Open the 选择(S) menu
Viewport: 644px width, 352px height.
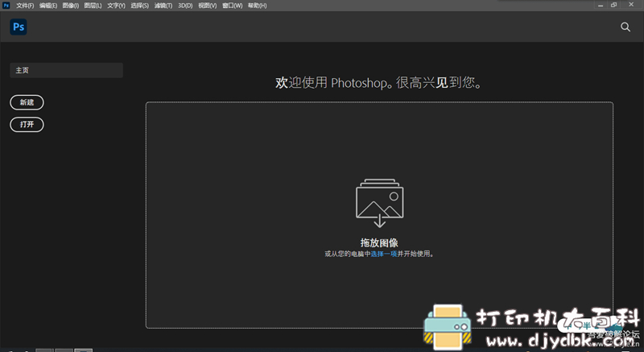coord(139,6)
